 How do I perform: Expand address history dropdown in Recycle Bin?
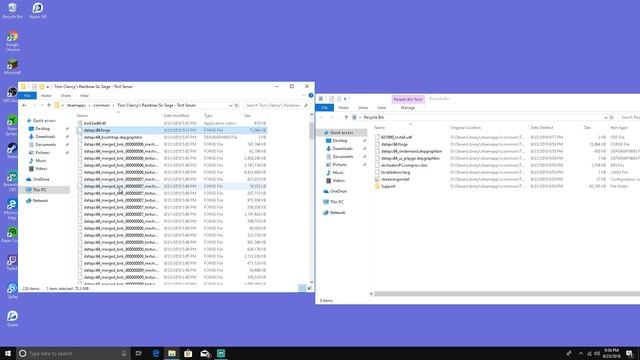click(x=606, y=117)
